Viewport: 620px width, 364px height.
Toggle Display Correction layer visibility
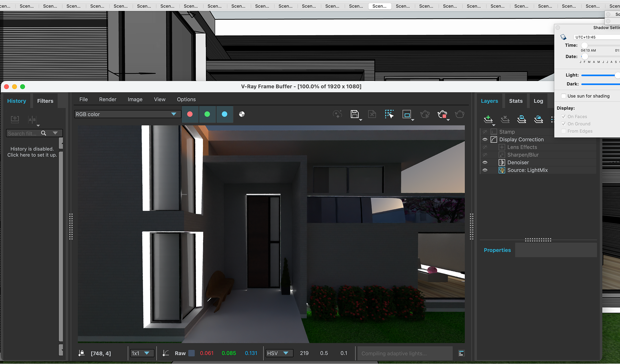[x=485, y=140]
